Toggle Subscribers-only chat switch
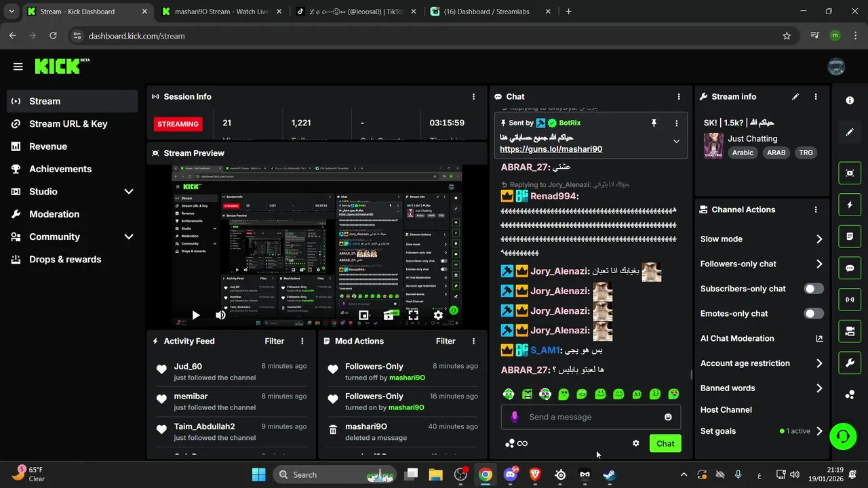The image size is (868, 488). click(x=814, y=289)
